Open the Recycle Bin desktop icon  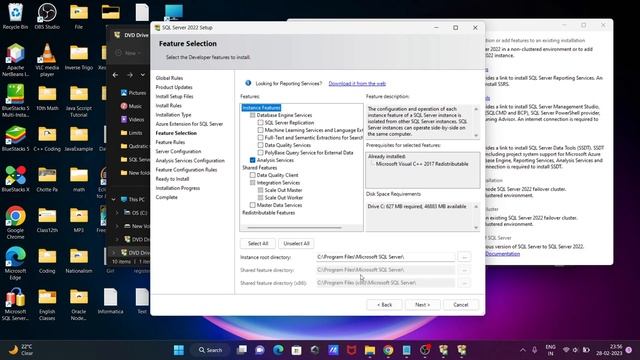[15, 16]
